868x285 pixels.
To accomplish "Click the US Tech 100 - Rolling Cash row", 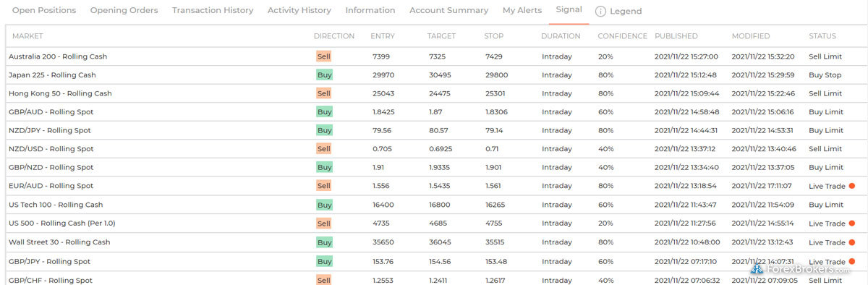I will 434,205.
